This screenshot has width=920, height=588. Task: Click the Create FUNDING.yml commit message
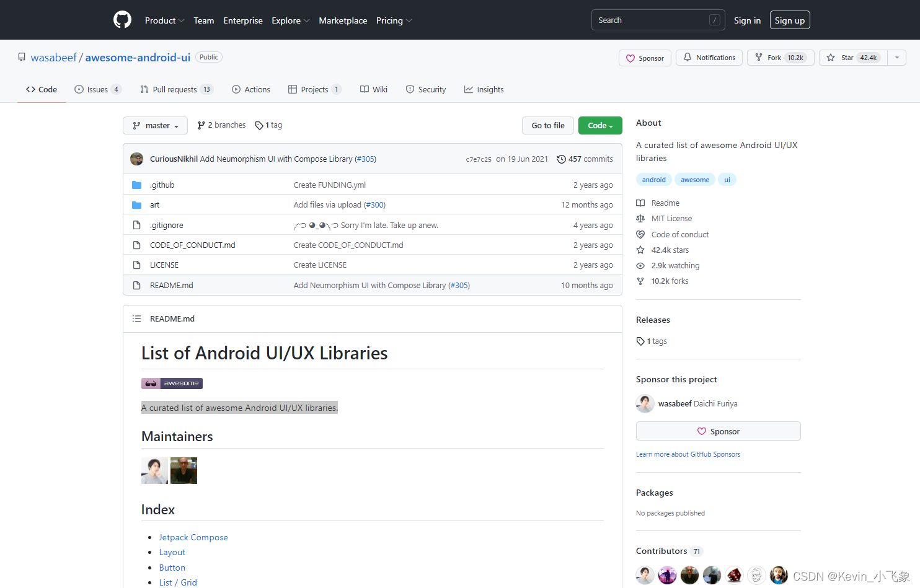[x=330, y=185]
